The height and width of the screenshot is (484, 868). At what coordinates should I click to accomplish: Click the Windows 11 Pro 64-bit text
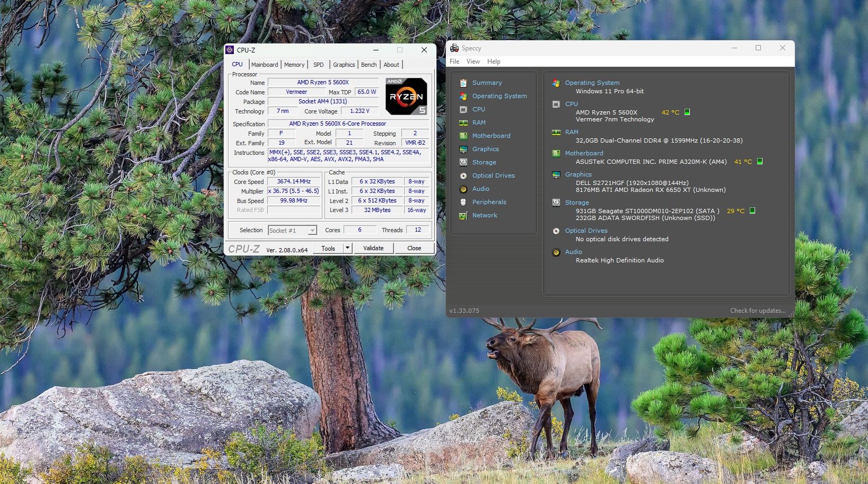pos(610,91)
